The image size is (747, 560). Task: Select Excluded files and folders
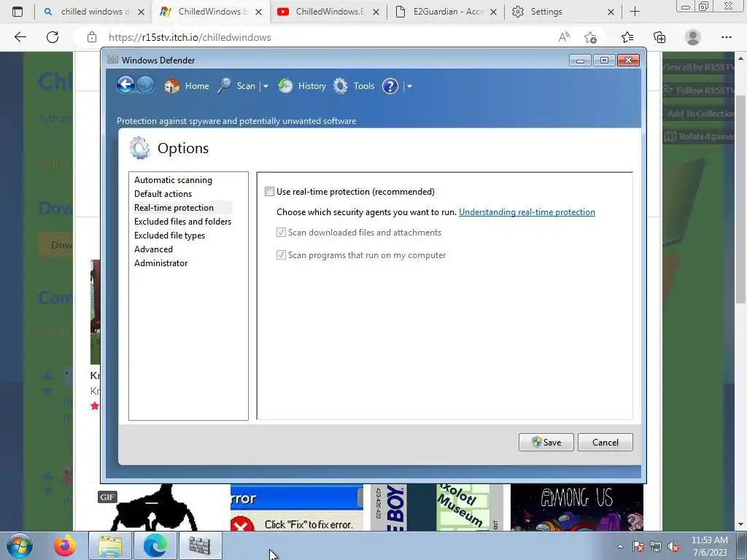(x=182, y=222)
